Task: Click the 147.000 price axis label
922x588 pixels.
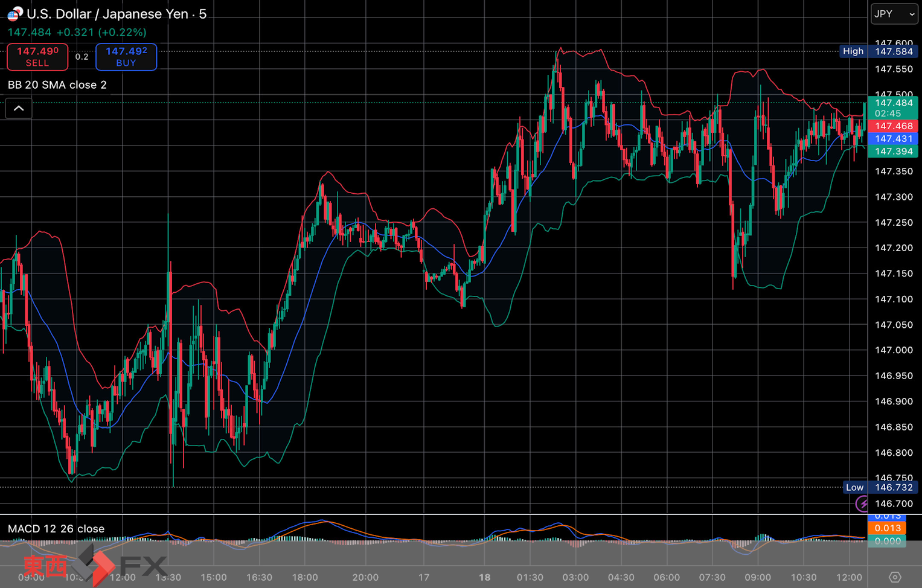Action: [894, 350]
